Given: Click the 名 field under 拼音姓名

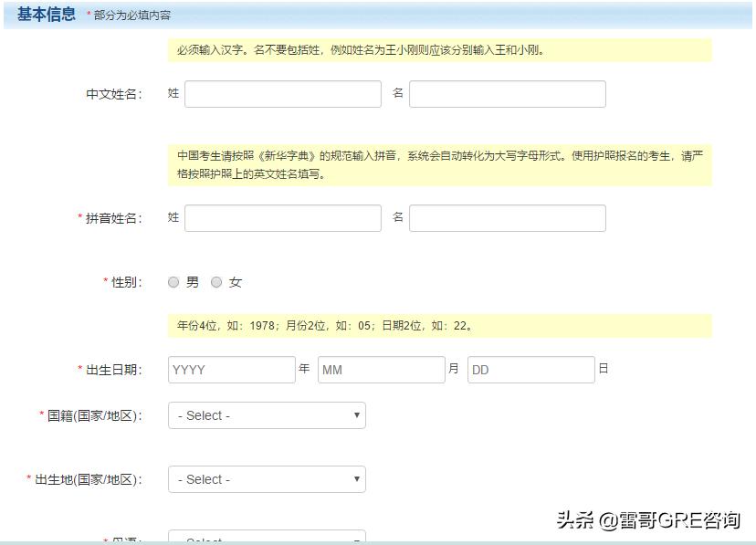Looking at the screenshot, I should [508, 217].
